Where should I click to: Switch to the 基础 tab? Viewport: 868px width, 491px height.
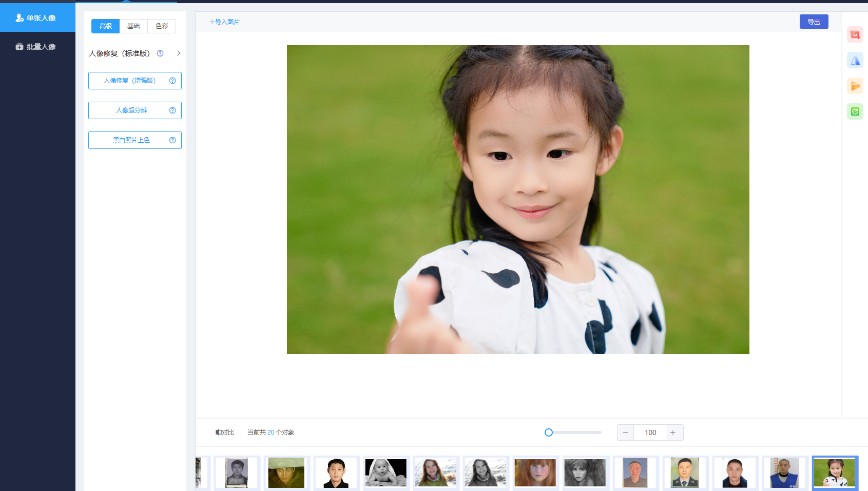point(133,26)
